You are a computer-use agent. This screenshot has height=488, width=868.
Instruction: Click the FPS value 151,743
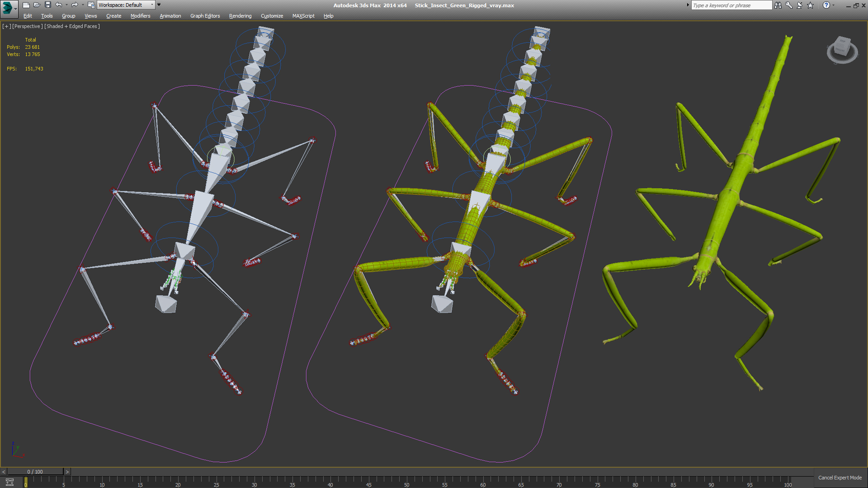pyautogui.click(x=34, y=69)
